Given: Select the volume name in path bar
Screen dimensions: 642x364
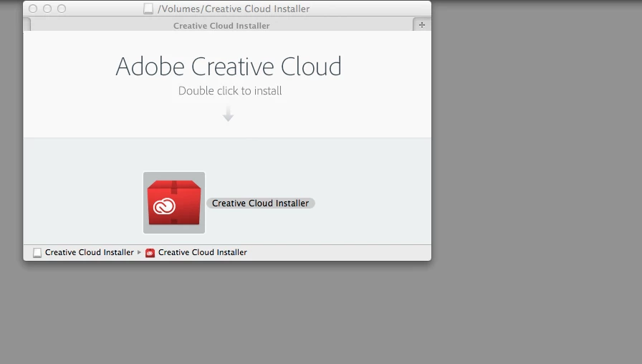Looking at the screenshot, I should 90,252.
